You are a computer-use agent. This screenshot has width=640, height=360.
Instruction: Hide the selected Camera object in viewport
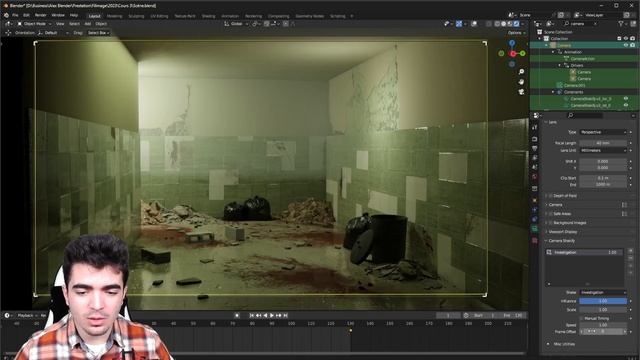click(626, 45)
